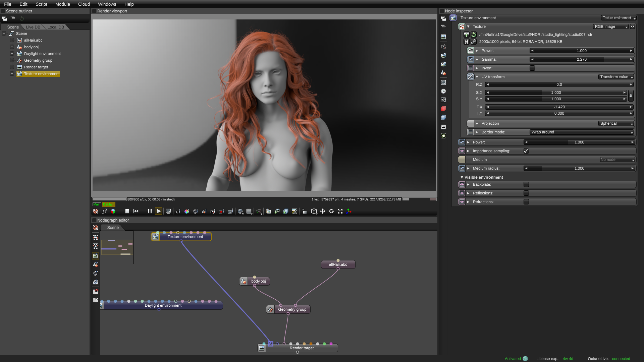
Task: Stop the render with the stop button
Action: (127, 211)
